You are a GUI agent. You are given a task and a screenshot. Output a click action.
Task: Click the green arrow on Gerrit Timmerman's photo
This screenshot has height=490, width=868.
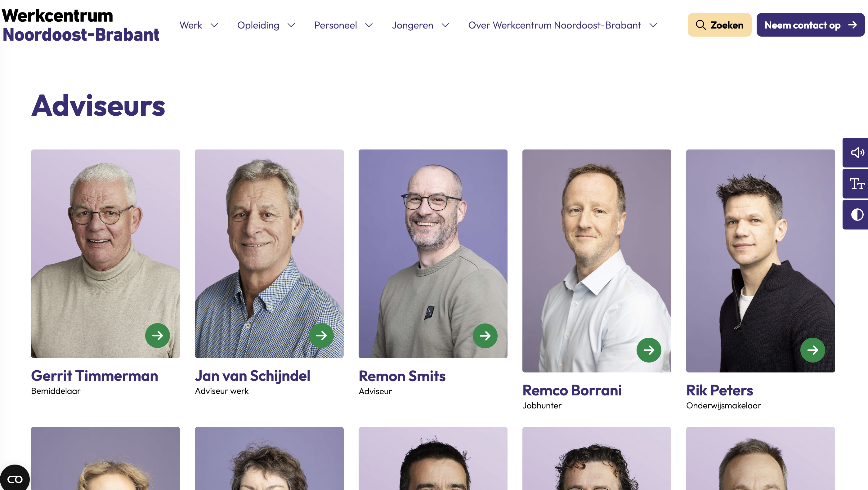click(157, 336)
